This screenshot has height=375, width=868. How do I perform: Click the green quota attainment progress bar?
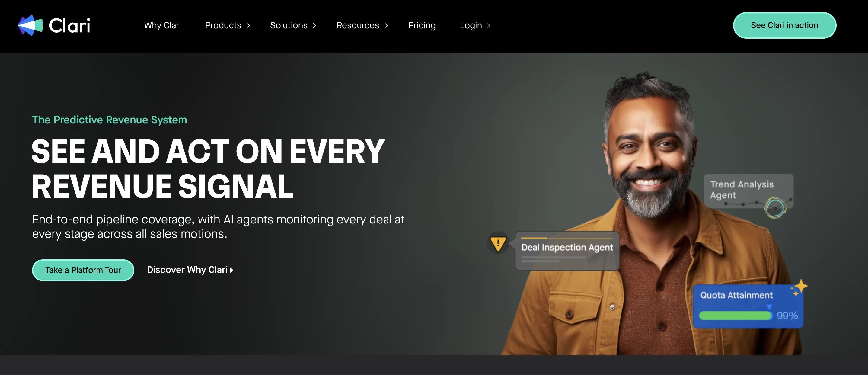[x=736, y=316]
